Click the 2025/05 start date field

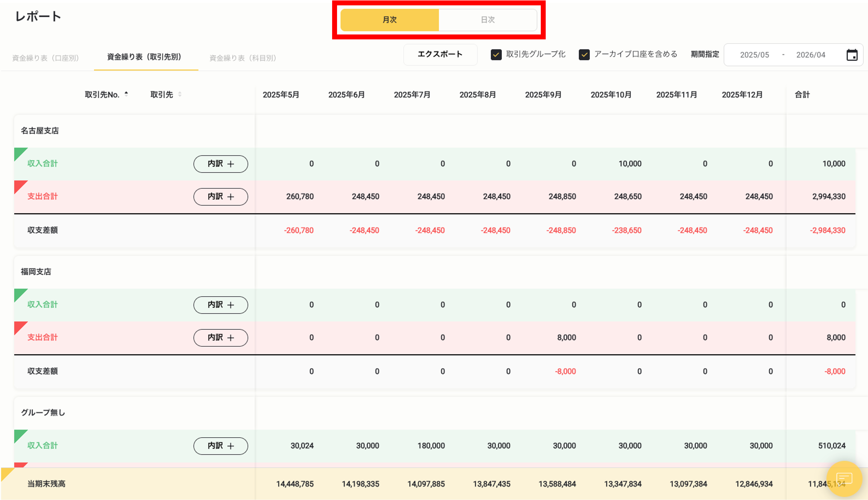pos(755,55)
